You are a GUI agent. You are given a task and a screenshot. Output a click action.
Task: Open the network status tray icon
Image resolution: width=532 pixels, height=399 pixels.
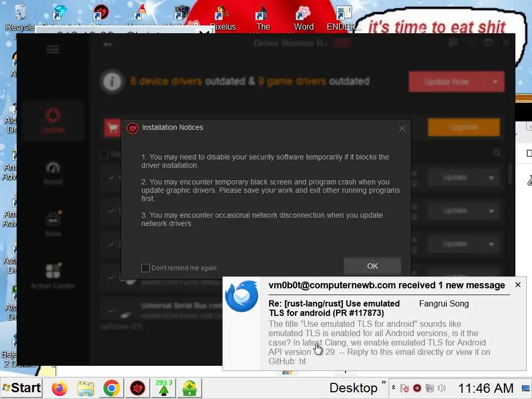[x=430, y=388]
